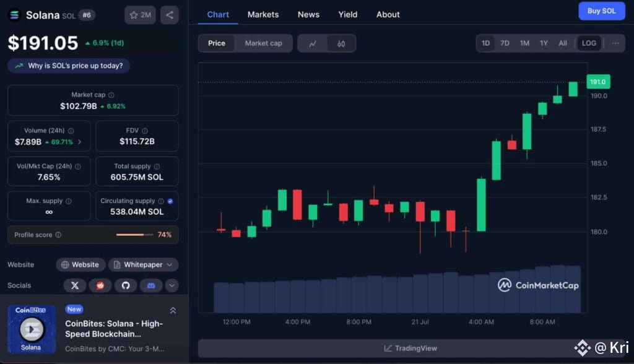Click the 7.65% Vol/Mkt Cap value
Screen dimensions: 634x364
tap(49, 177)
